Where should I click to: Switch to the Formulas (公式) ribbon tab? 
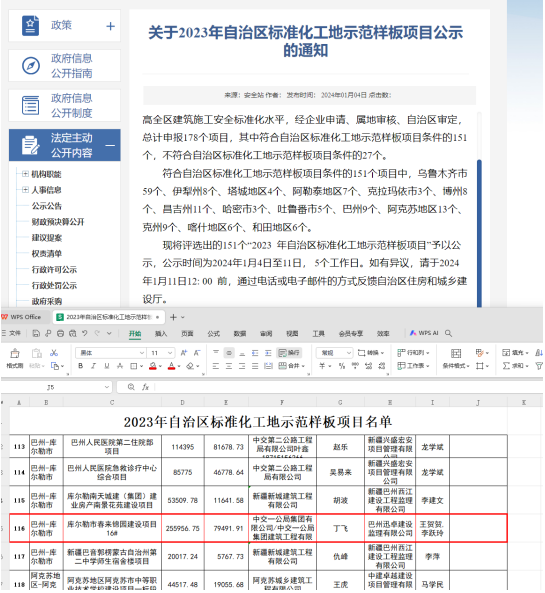(214, 334)
